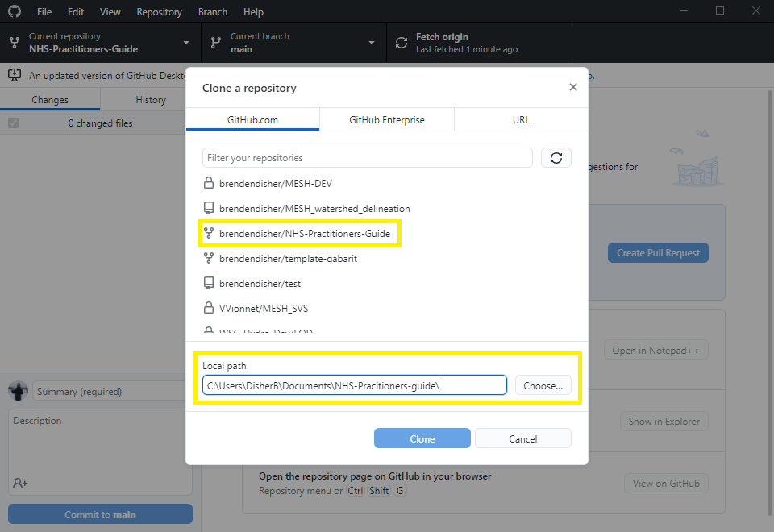Expand the Current repository dropdown
Viewport: 774px width, 532px height.
tap(186, 43)
